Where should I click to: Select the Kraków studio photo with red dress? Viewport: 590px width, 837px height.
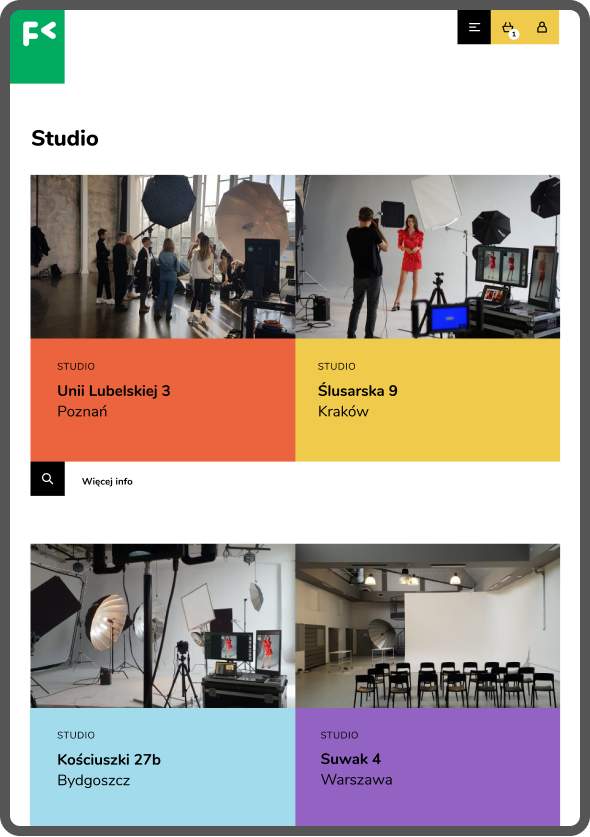coord(428,257)
